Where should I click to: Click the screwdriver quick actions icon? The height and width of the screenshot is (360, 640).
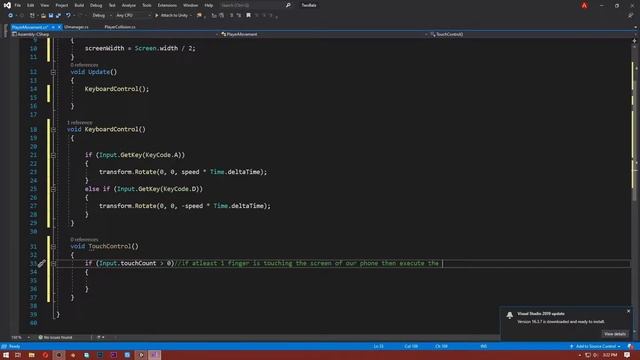pyautogui.click(x=42, y=264)
